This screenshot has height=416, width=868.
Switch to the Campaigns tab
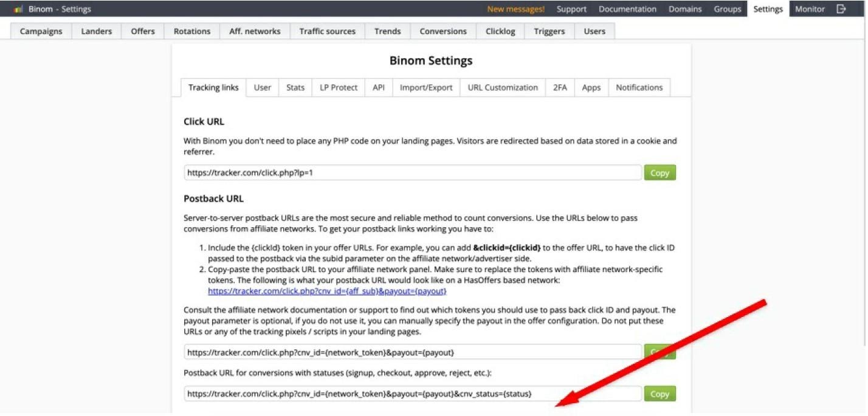(41, 32)
